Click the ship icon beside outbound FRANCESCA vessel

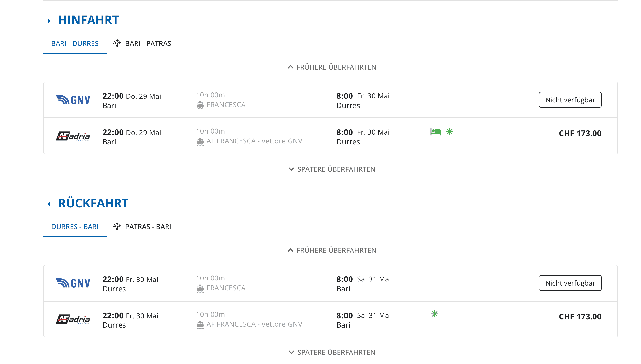click(x=200, y=105)
